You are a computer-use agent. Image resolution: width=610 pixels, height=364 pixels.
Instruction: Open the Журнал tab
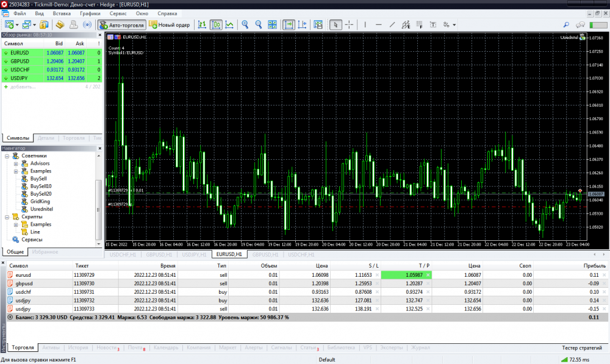[x=420, y=348]
